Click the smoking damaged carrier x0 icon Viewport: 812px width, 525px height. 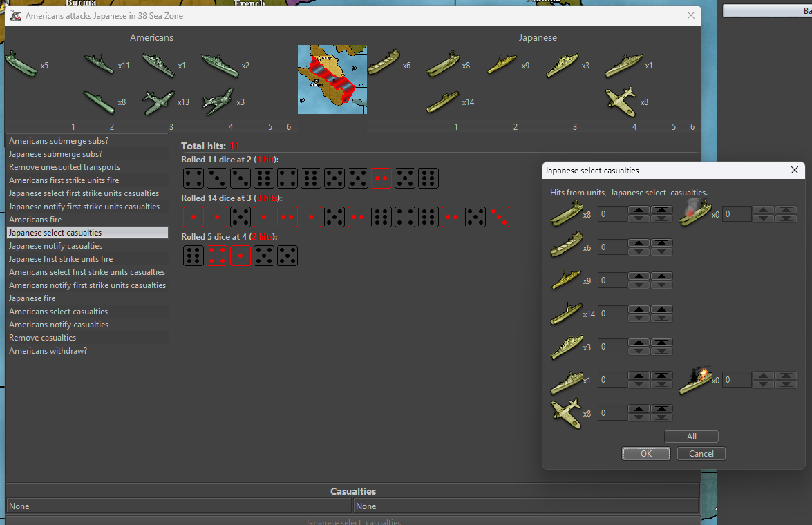[x=695, y=213]
